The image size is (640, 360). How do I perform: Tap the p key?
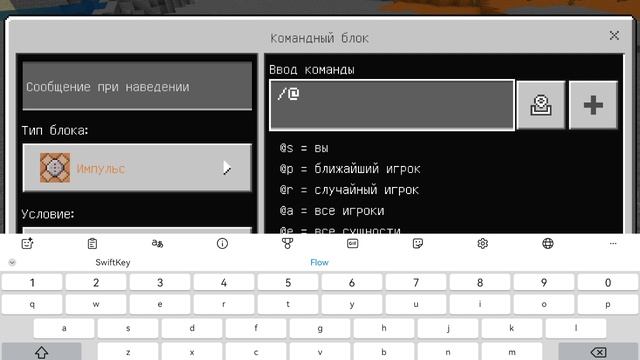[608, 304]
